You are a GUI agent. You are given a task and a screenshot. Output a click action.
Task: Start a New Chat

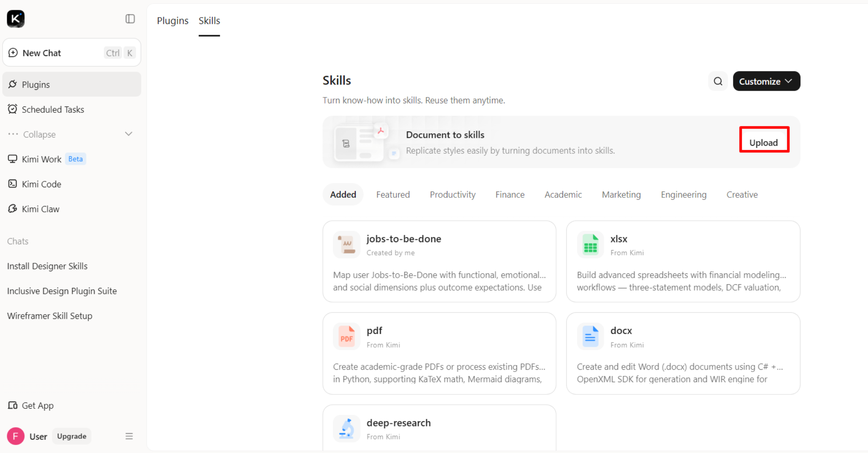coord(72,53)
